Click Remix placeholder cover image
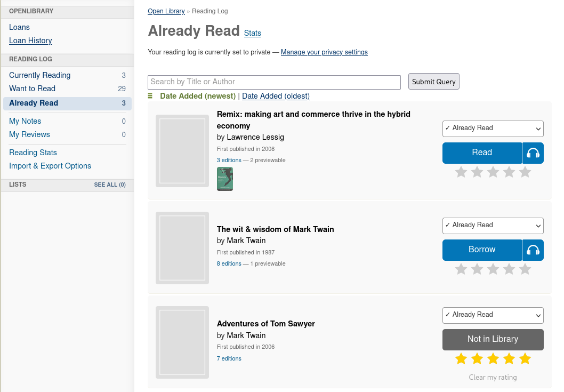This screenshot has width=564, height=392. pyautogui.click(x=182, y=151)
